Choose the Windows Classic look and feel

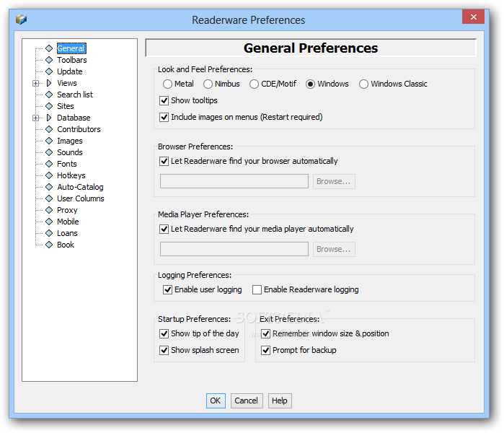363,84
